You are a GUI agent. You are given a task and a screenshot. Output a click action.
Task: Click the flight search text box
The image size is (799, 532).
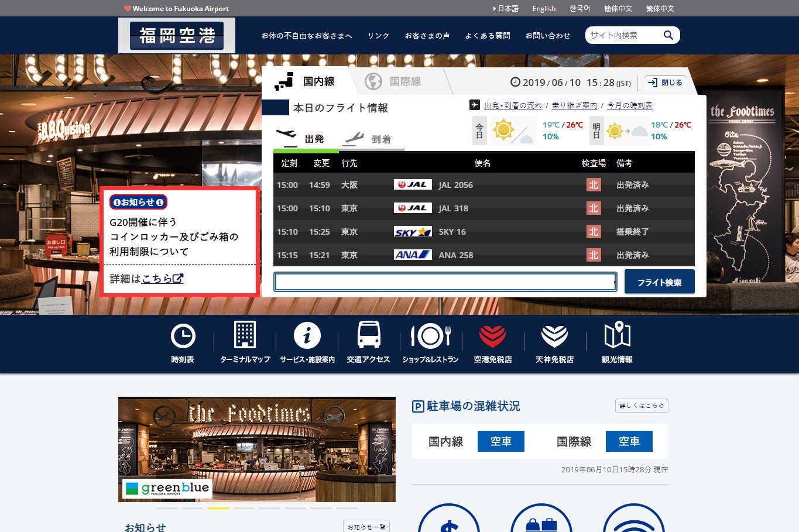tap(445, 282)
